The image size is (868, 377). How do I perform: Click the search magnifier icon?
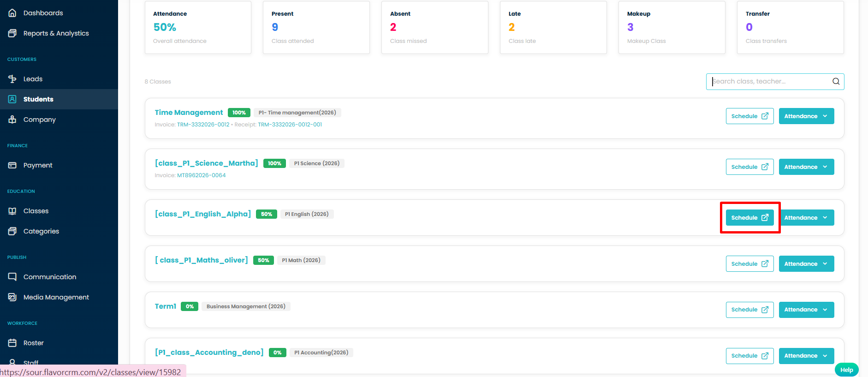pos(836,82)
